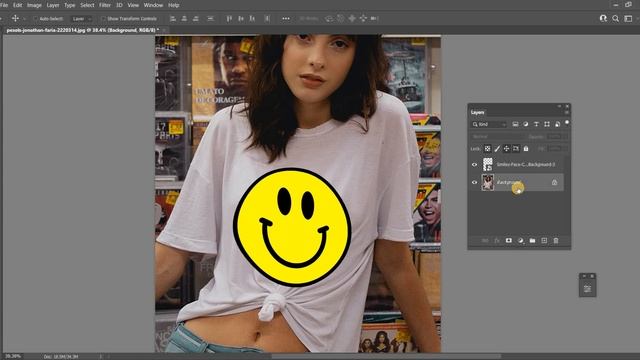The width and height of the screenshot is (640, 360).
Task: Select the Smiley-Face layer thumbnail
Action: pyautogui.click(x=488, y=164)
